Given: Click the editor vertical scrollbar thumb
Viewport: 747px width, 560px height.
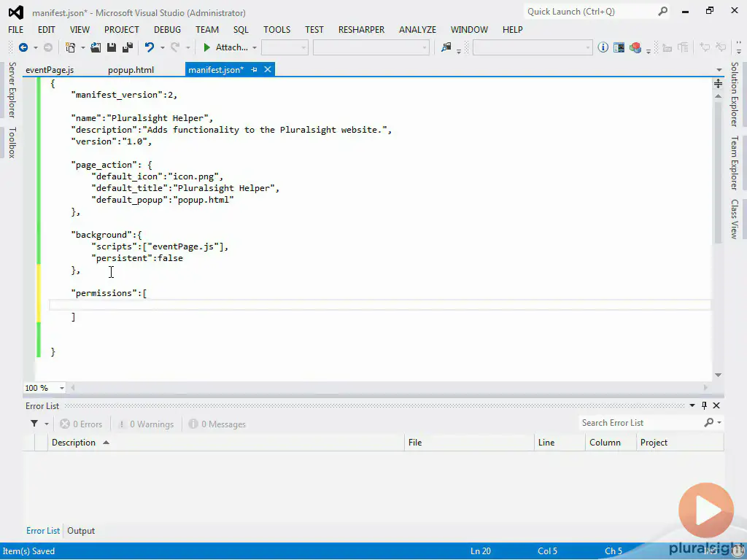Looking at the screenshot, I should 718,172.
